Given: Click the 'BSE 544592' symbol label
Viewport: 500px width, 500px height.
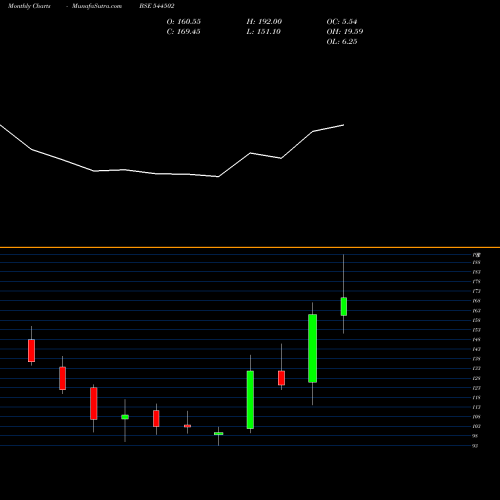Looking at the screenshot, I should click(157, 6).
